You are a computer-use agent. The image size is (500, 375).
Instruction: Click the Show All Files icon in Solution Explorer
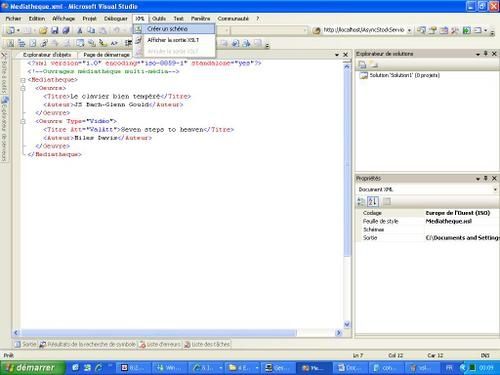(x=374, y=65)
